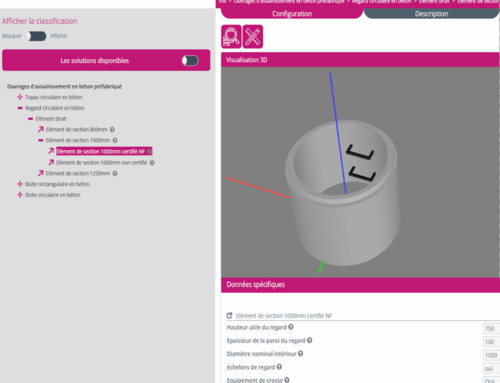
Task: Select Elément de section 800mm tree item
Action: tap(76, 130)
